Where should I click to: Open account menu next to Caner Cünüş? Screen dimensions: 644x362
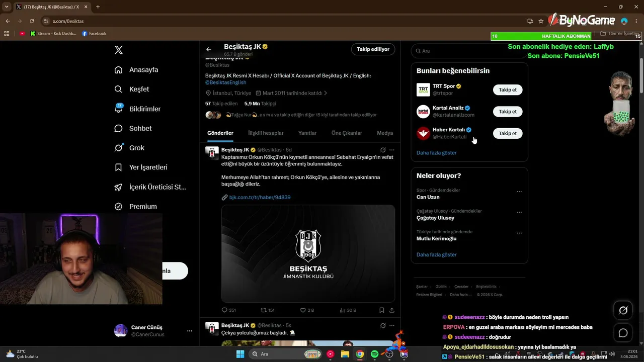190,331
